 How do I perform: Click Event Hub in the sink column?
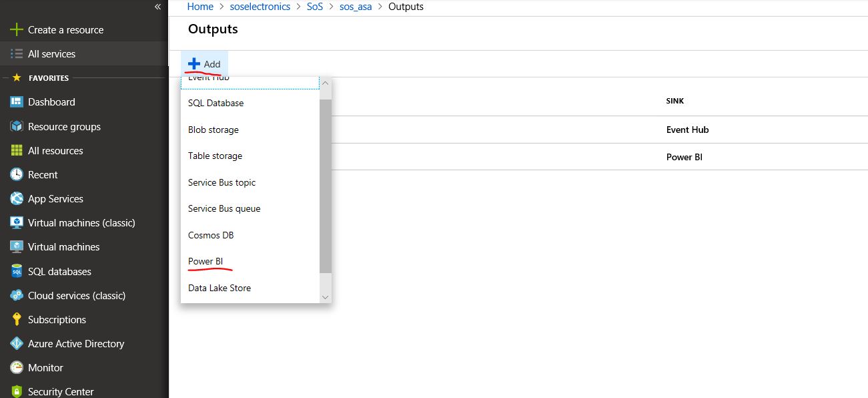(x=687, y=130)
